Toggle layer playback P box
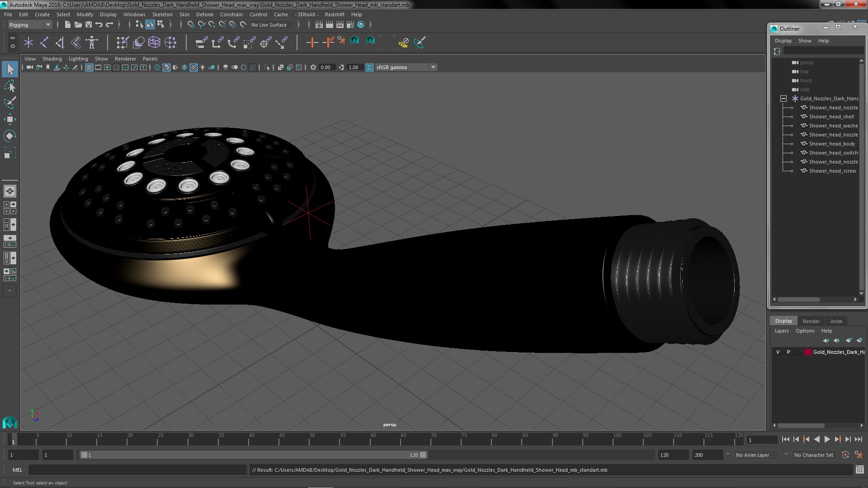Viewport: 868px width, 488px height. pos(788,352)
